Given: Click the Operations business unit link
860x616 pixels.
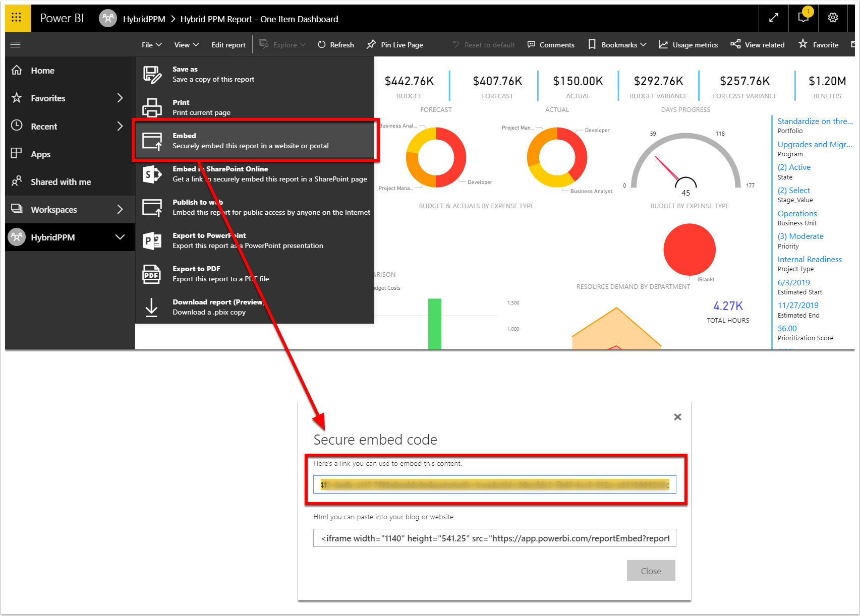Looking at the screenshot, I should [797, 213].
